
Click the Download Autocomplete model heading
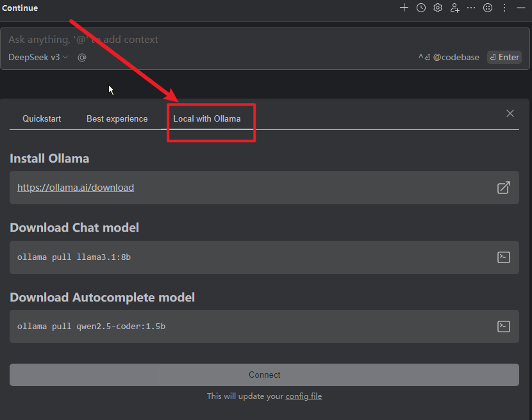(102, 297)
